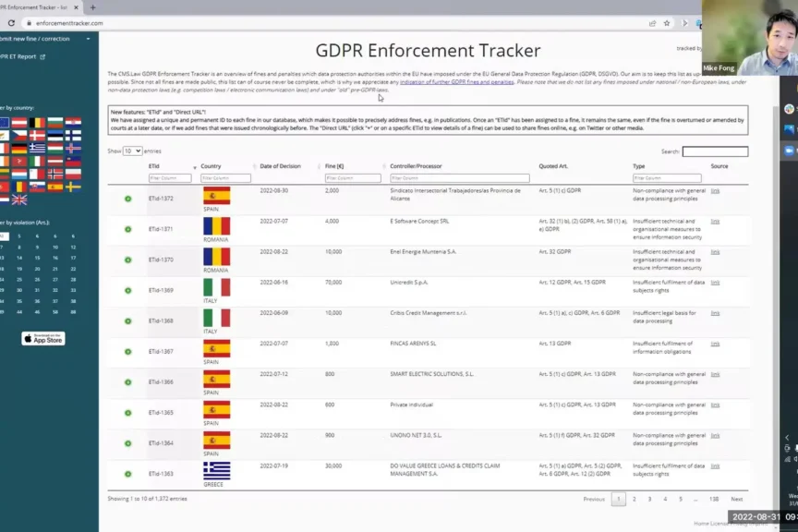798x532 pixels.
Task: Focus the Country filter column input
Action: (225, 178)
